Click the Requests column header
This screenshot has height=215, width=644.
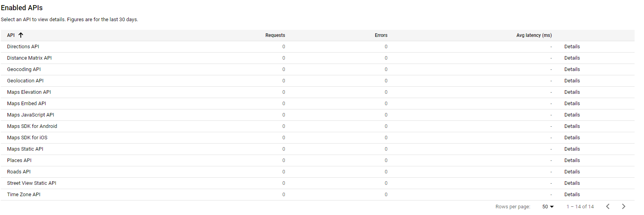tap(275, 35)
